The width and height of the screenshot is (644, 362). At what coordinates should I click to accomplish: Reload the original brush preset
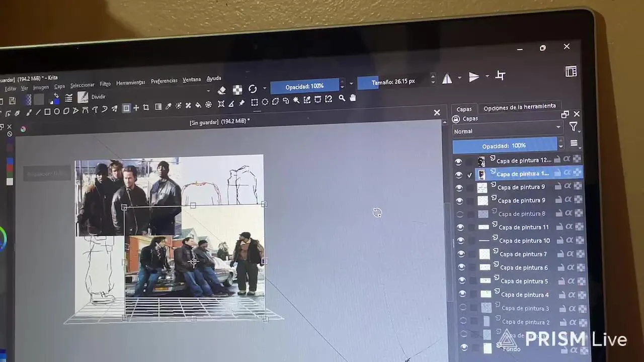tap(253, 89)
